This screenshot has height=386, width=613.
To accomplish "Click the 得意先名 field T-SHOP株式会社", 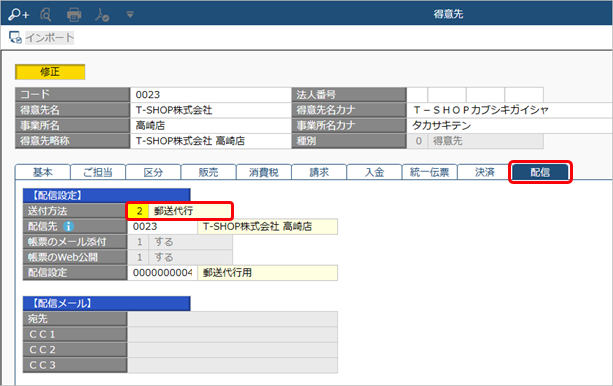I will (210, 110).
